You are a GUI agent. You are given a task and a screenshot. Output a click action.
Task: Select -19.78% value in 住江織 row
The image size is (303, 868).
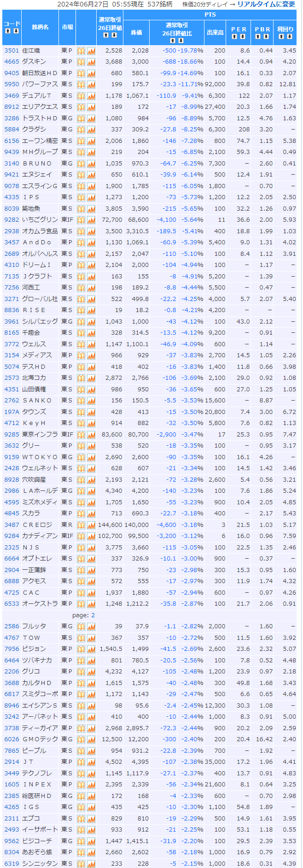(191, 51)
